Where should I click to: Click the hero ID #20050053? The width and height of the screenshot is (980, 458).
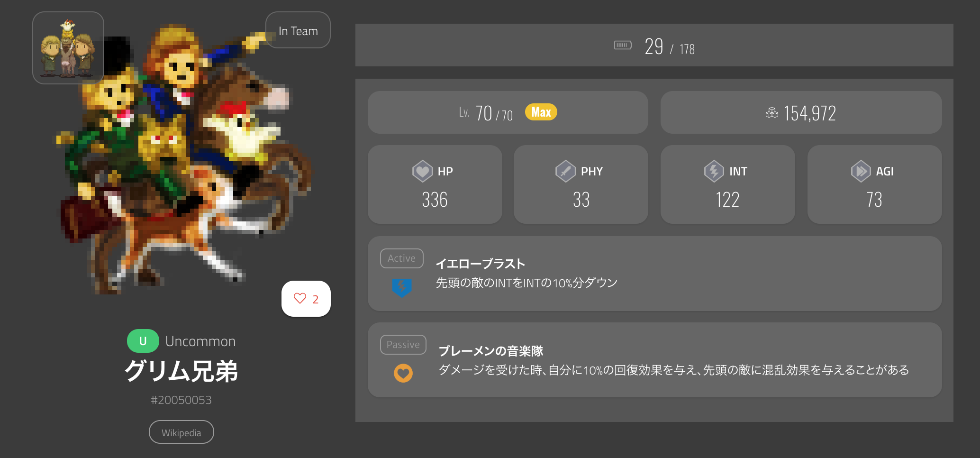181,400
